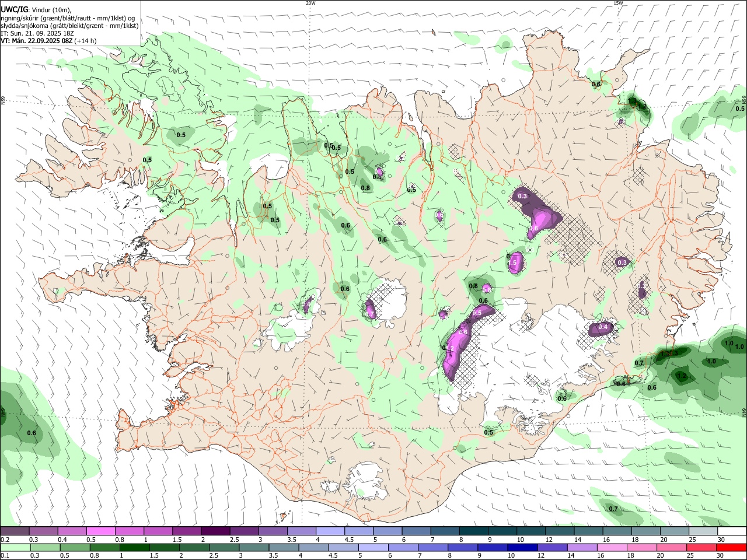
Task: Click the "0.1" label under the lower legend row
Action: 5,556
